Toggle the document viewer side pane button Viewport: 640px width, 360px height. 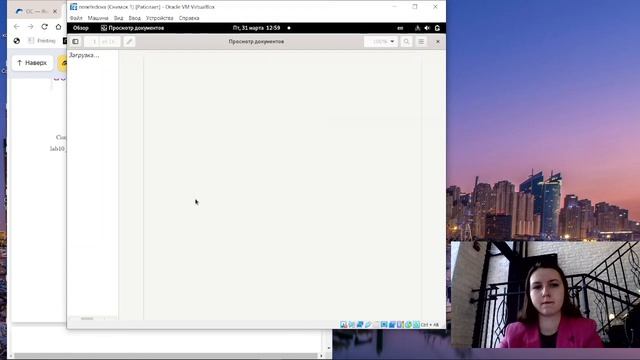[x=76, y=42]
